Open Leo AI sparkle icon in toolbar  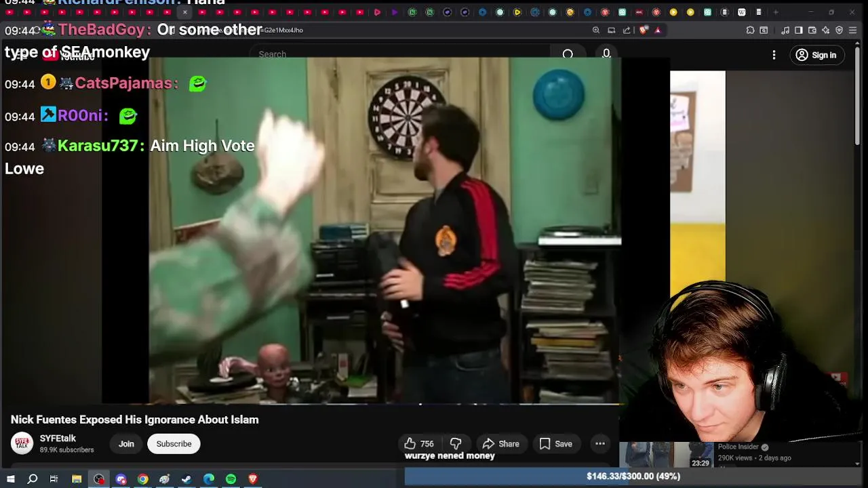coord(825,30)
